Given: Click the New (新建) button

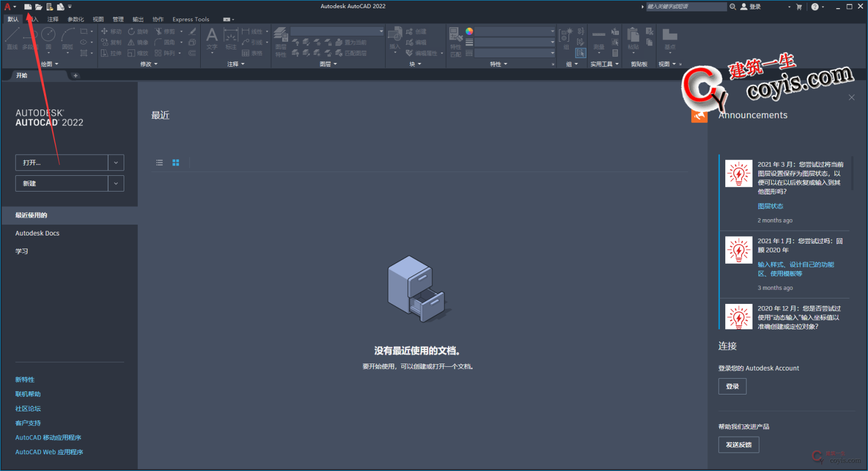Looking at the screenshot, I should pos(62,183).
